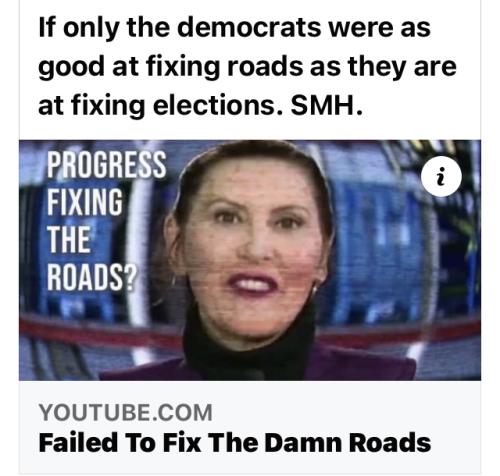500x476 pixels.
Task: Click the word 'PROGRESS' on the thumbnail
Action: coord(106,164)
